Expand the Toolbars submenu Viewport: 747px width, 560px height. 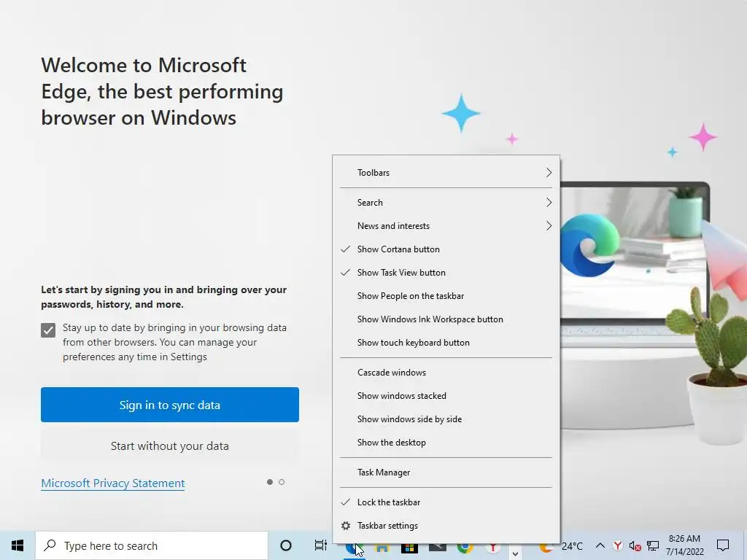click(x=446, y=173)
